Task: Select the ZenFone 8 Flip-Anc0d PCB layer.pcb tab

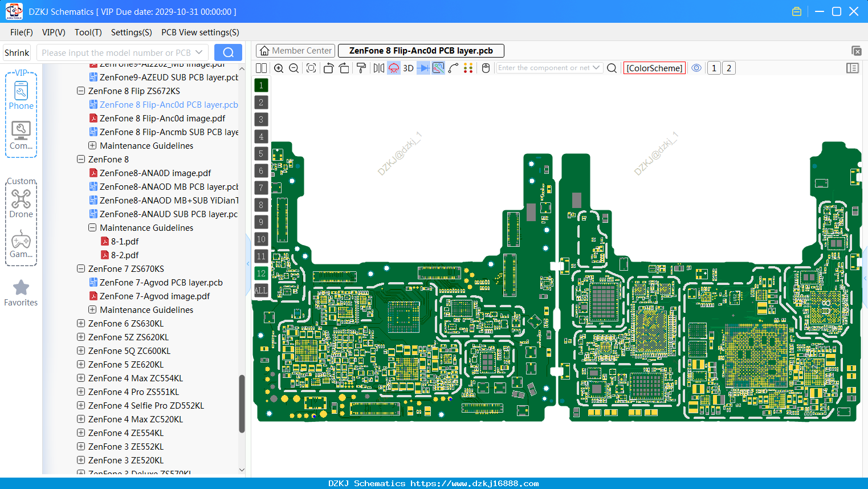Action: tap(421, 51)
